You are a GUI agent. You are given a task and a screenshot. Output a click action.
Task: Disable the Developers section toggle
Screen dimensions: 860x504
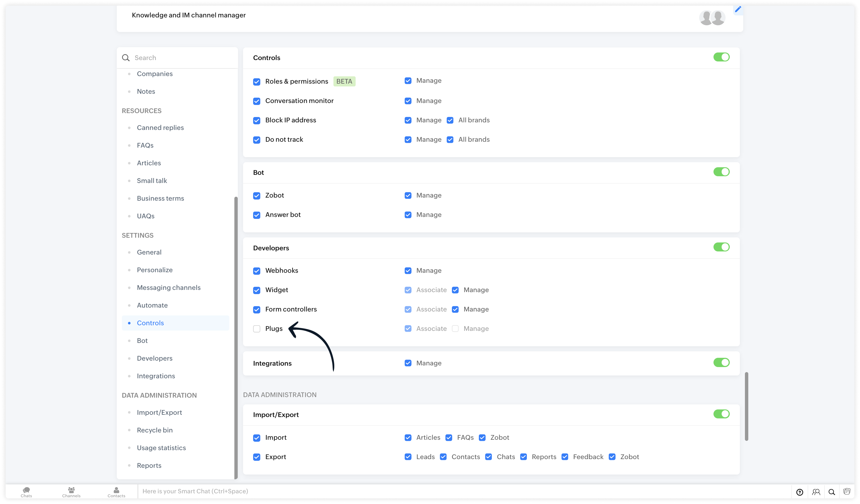[x=721, y=247]
